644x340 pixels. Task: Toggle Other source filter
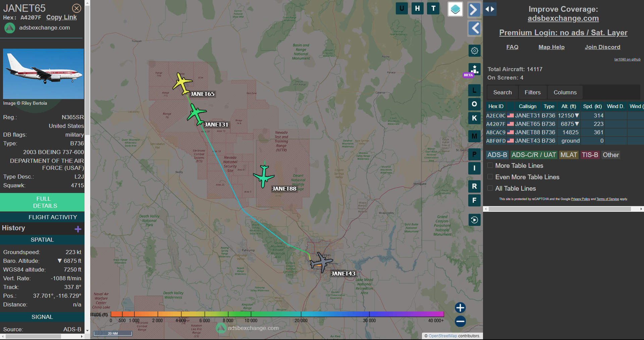(x=611, y=155)
